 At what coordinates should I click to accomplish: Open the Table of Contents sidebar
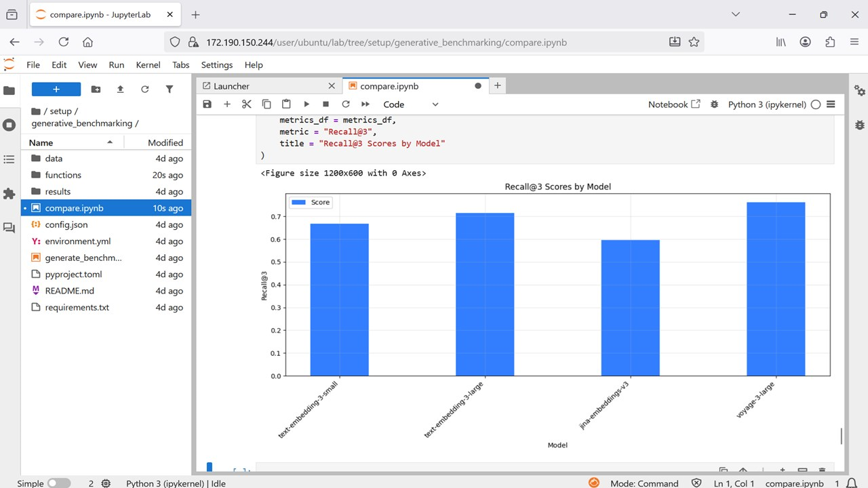point(9,159)
